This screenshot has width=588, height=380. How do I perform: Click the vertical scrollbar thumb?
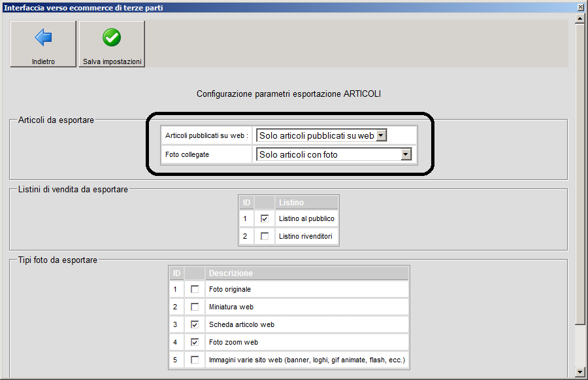coord(580,174)
